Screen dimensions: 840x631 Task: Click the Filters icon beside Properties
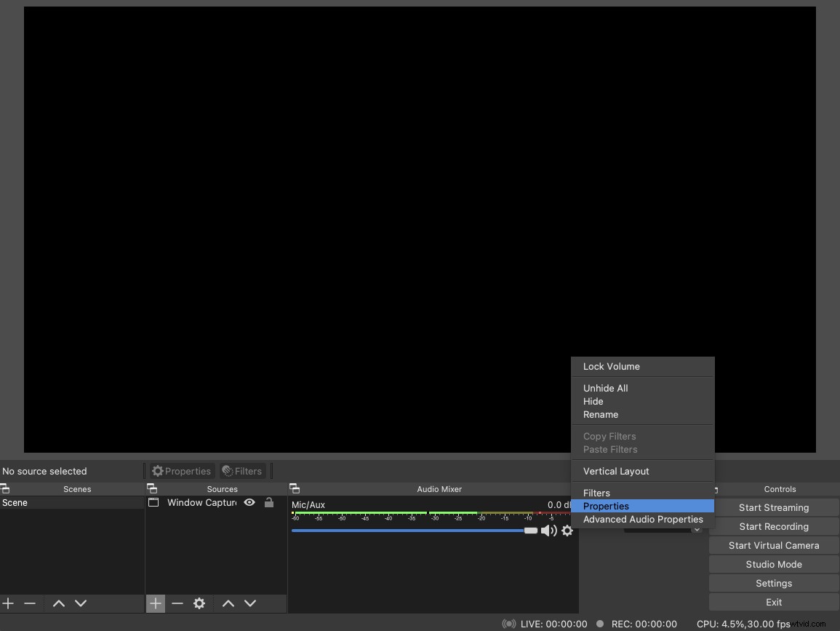242,471
